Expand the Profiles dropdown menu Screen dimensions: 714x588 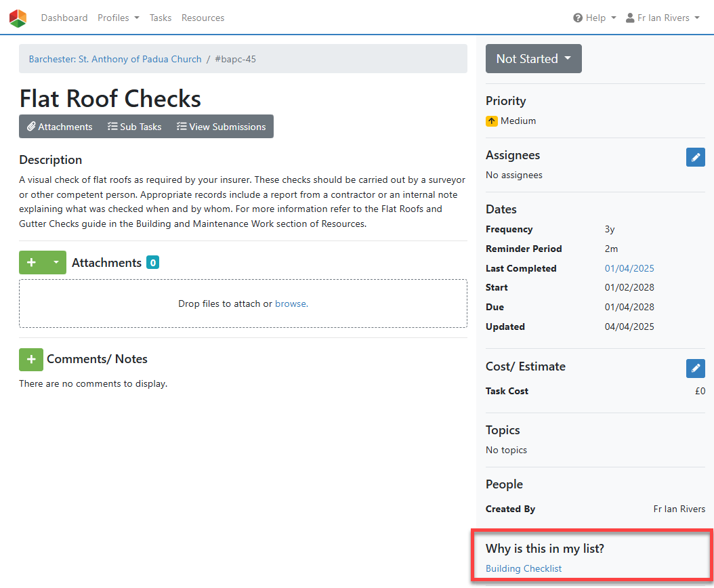tap(118, 18)
